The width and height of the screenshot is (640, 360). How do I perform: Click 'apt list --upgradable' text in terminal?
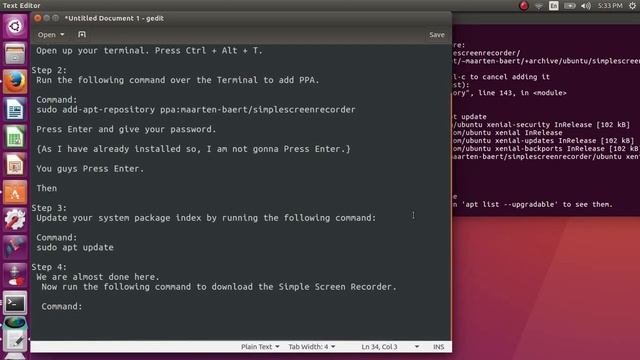click(511, 204)
